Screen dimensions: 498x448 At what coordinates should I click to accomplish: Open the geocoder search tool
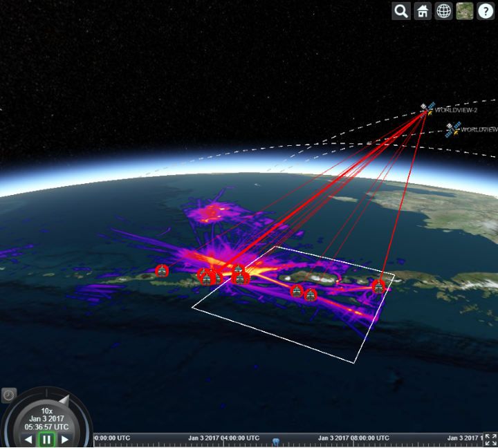(401, 12)
